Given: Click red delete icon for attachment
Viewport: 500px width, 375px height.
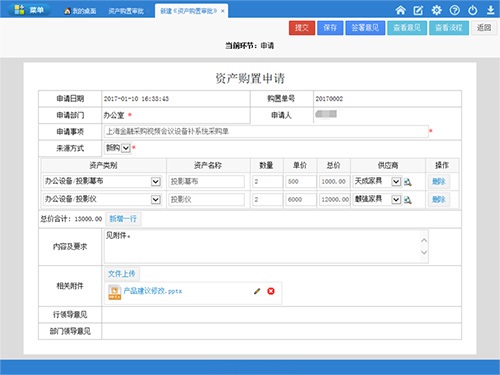Looking at the screenshot, I should 271,291.
